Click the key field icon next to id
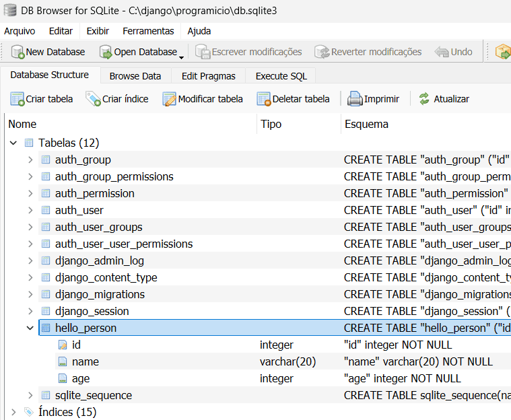Viewport: 511px width, 420px height. click(x=63, y=345)
